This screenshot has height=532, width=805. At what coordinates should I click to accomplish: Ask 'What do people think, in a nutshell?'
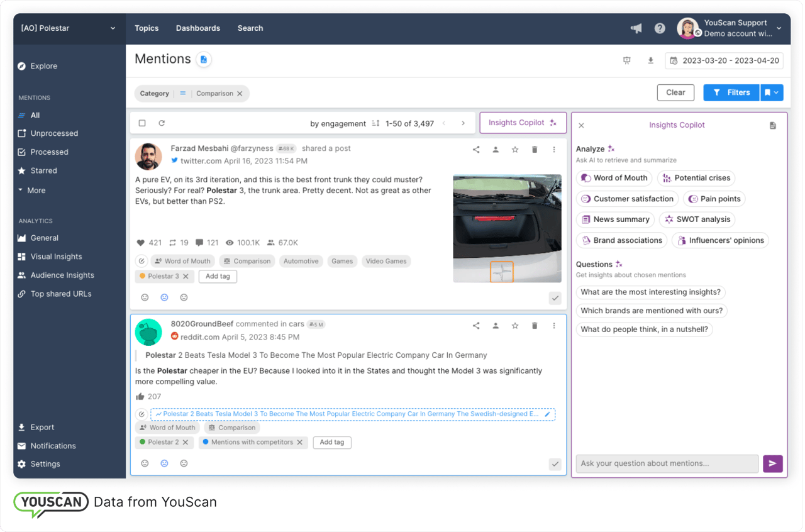coord(644,329)
